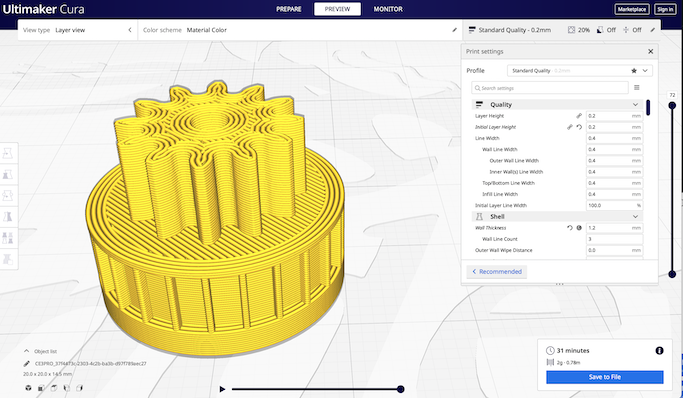This screenshot has height=398, width=683.
Task: Open the Profile dropdown
Action: (580, 71)
